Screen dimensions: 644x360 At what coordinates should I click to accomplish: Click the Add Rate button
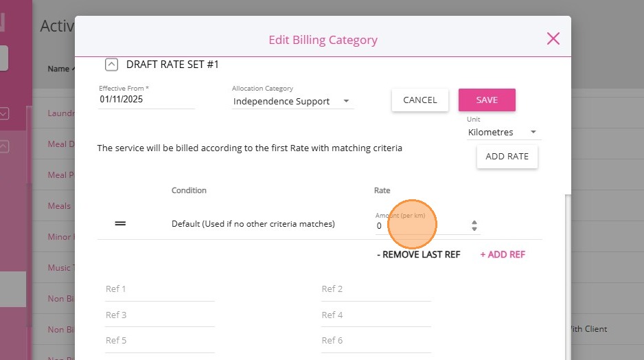pos(507,157)
